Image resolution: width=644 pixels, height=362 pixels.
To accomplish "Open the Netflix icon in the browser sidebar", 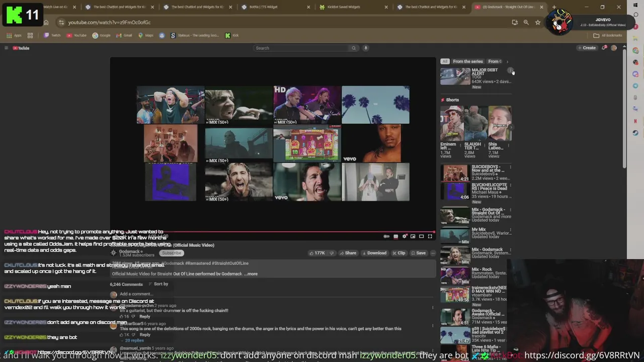I will 635,121.
